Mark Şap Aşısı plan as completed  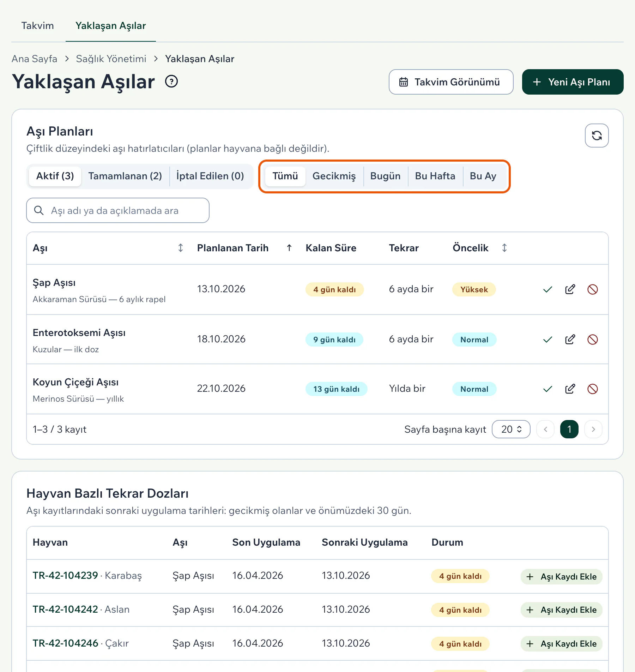point(548,289)
